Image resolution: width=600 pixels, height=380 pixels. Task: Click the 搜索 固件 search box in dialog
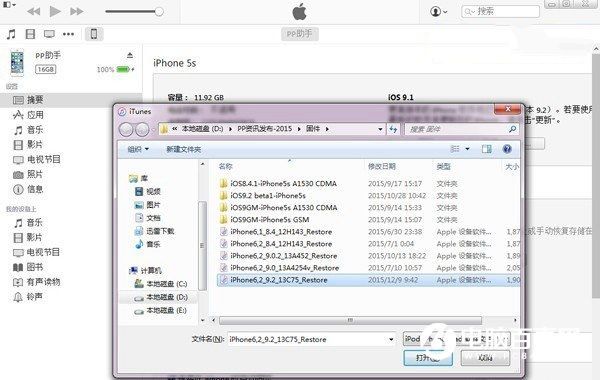[461, 129]
